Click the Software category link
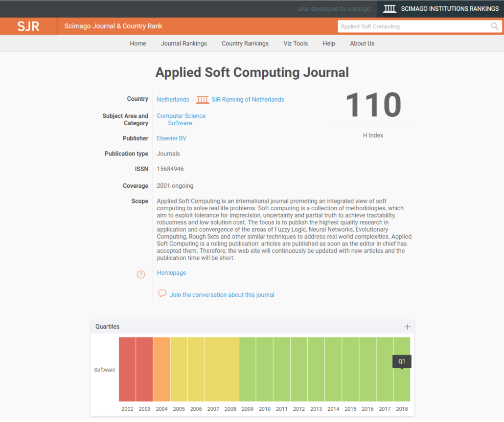The image size is (504, 422). click(x=180, y=123)
